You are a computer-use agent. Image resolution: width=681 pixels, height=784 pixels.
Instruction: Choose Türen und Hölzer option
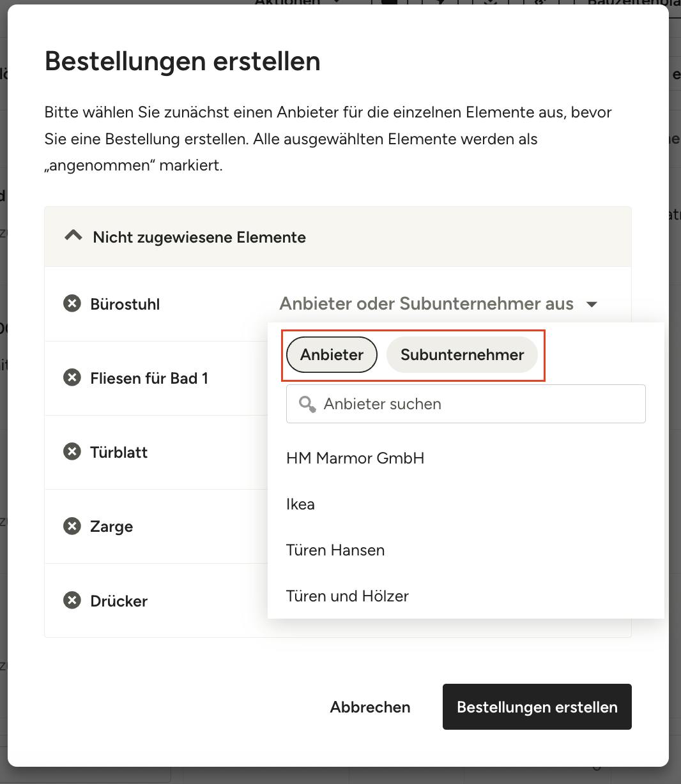[348, 596]
